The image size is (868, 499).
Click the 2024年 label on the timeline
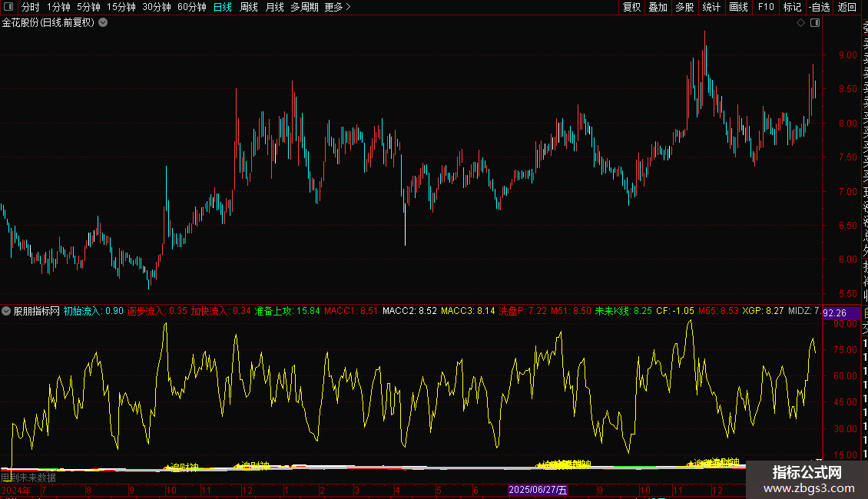16,490
